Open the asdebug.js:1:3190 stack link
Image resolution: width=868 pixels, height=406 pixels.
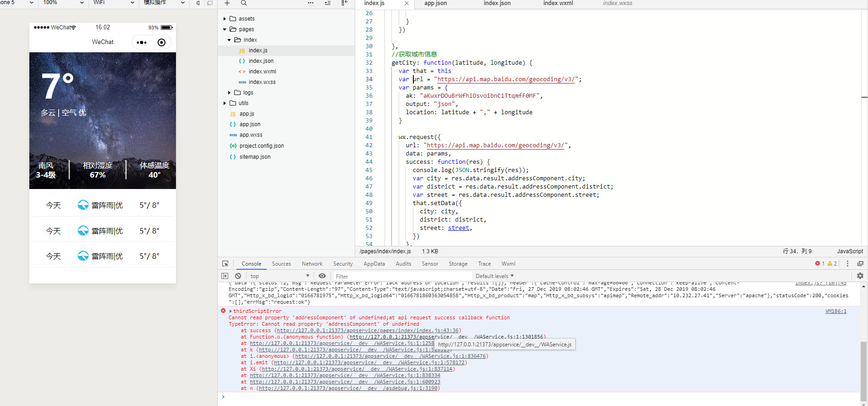tap(348, 388)
